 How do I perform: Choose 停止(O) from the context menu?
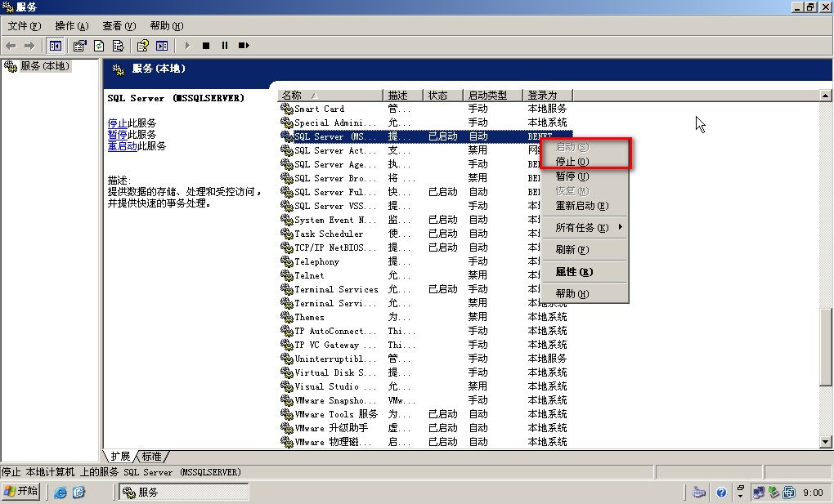(585, 162)
